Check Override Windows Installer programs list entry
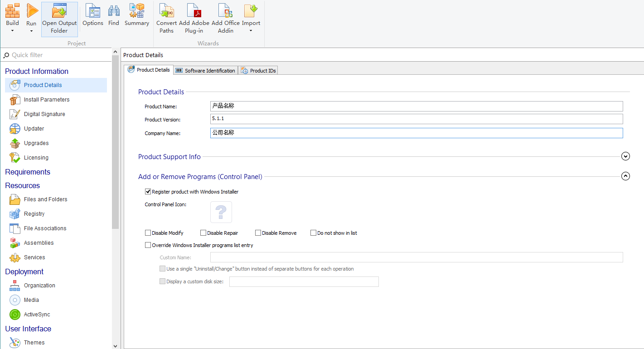644x349 pixels. [x=148, y=245]
